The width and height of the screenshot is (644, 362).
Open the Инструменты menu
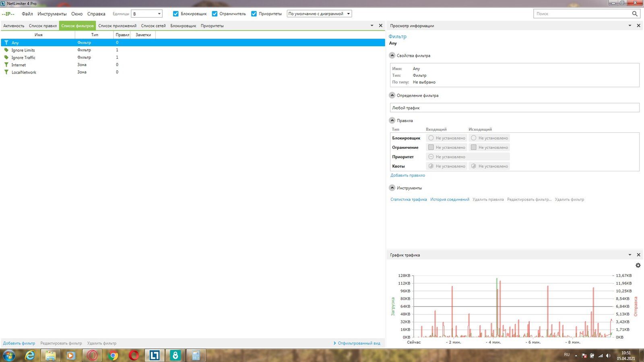point(52,14)
